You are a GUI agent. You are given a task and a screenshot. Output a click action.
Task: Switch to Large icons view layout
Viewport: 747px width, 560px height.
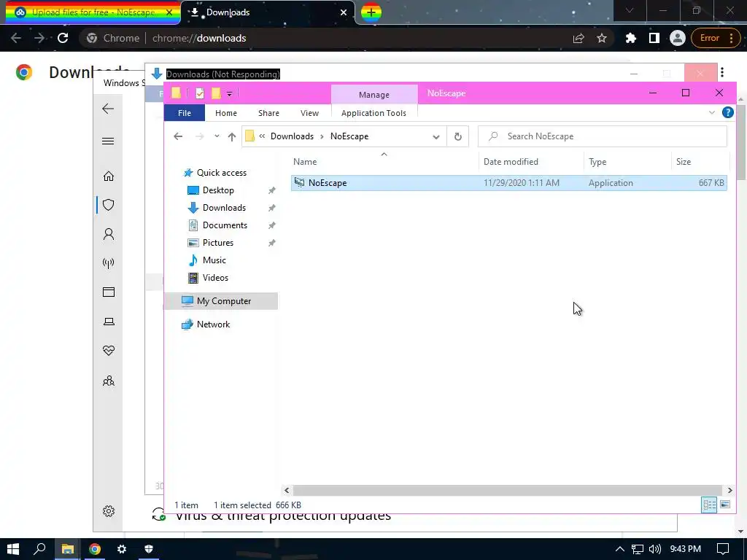(725, 505)
